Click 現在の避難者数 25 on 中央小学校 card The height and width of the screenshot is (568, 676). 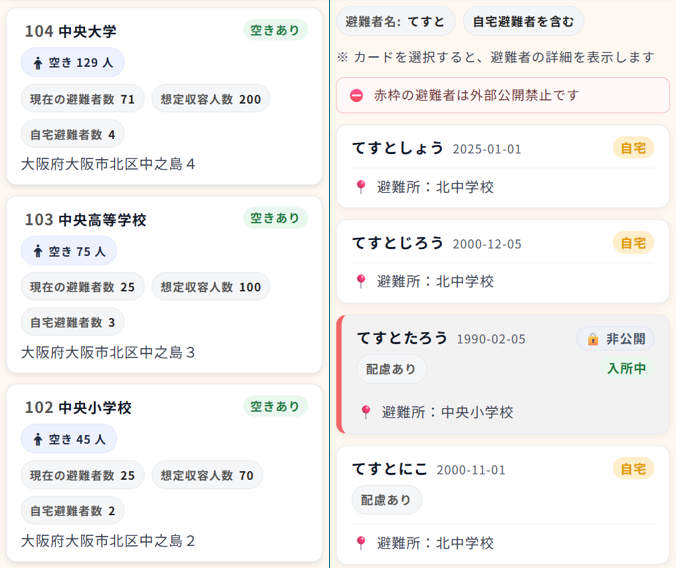point(82,475)
